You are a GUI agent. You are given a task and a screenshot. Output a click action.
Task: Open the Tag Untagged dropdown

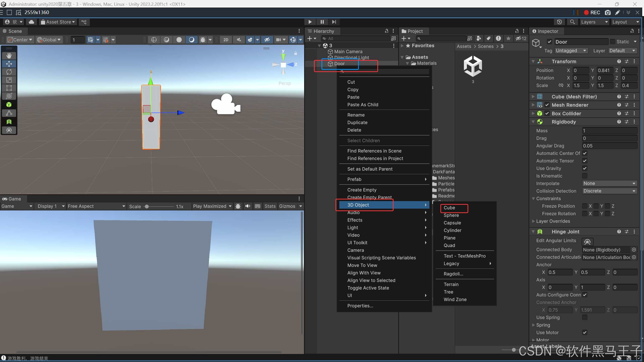click(571, 51)
